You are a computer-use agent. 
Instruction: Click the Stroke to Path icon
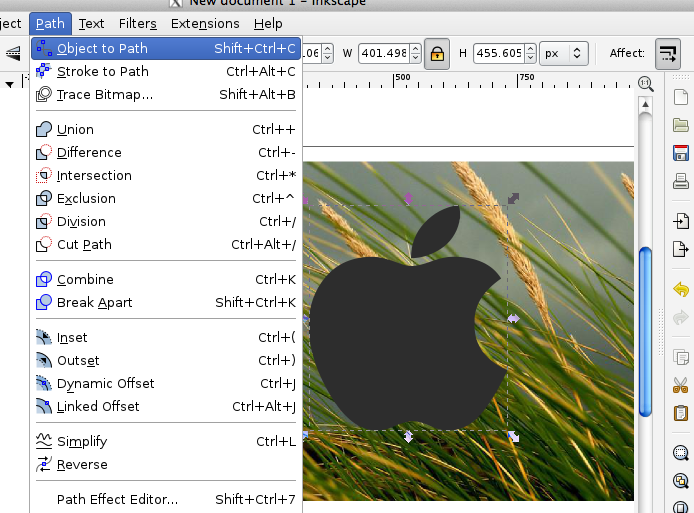pyautogui.click(x=44, y=71)
